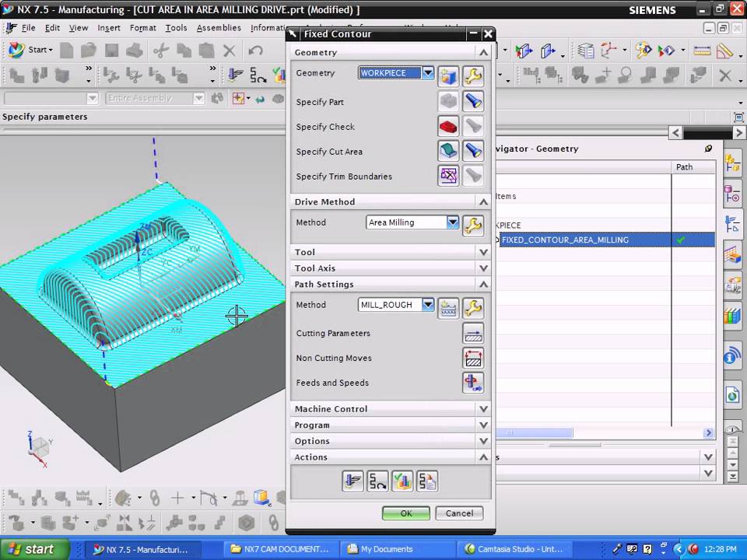Click the navigator horizontal scrollbar right arrow
The height and width of the screenshot is (560, 747).
(x=708, y=433)
